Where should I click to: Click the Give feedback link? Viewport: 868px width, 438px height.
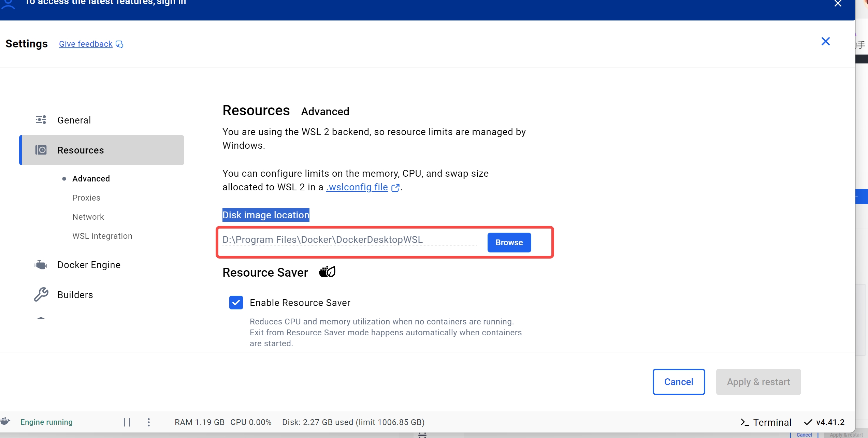point(86,44)
